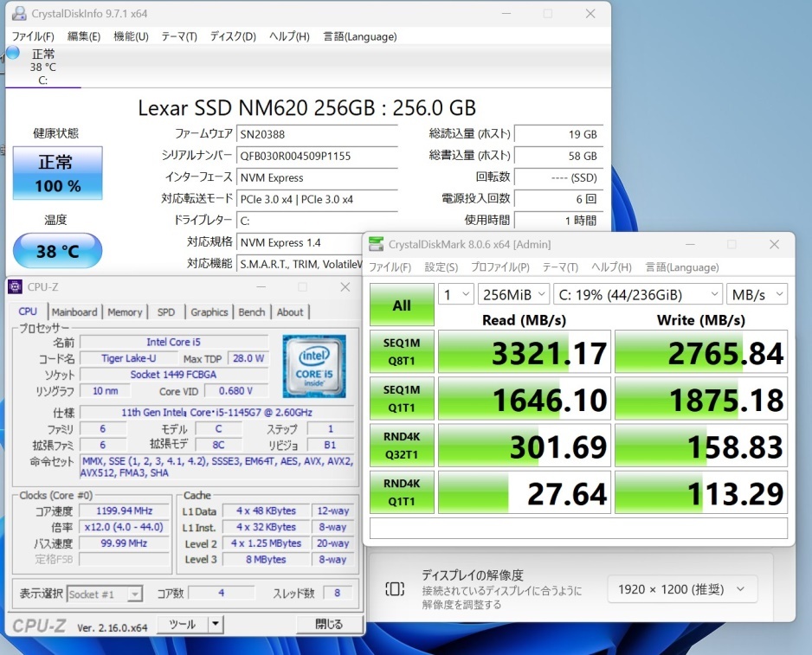
Task: Open the 1920 × 1200 resolution dropdown
Action: click(681, 589)
